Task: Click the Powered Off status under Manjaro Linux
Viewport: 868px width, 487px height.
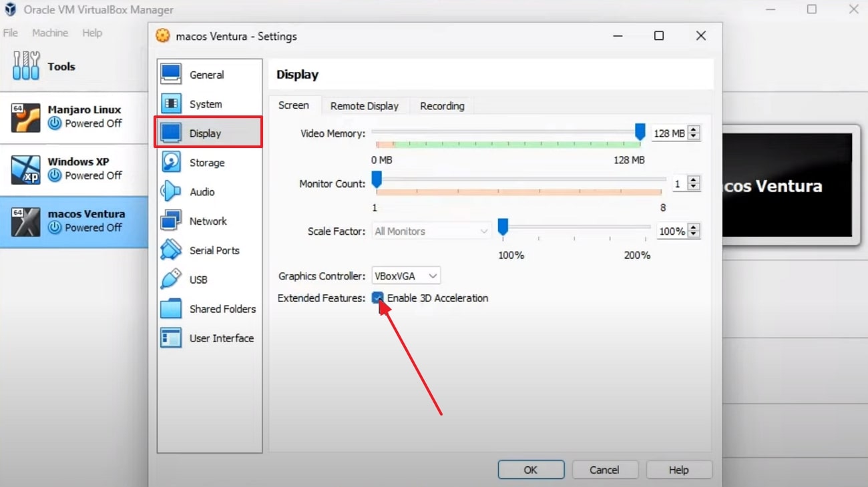Action: [85, 123]
